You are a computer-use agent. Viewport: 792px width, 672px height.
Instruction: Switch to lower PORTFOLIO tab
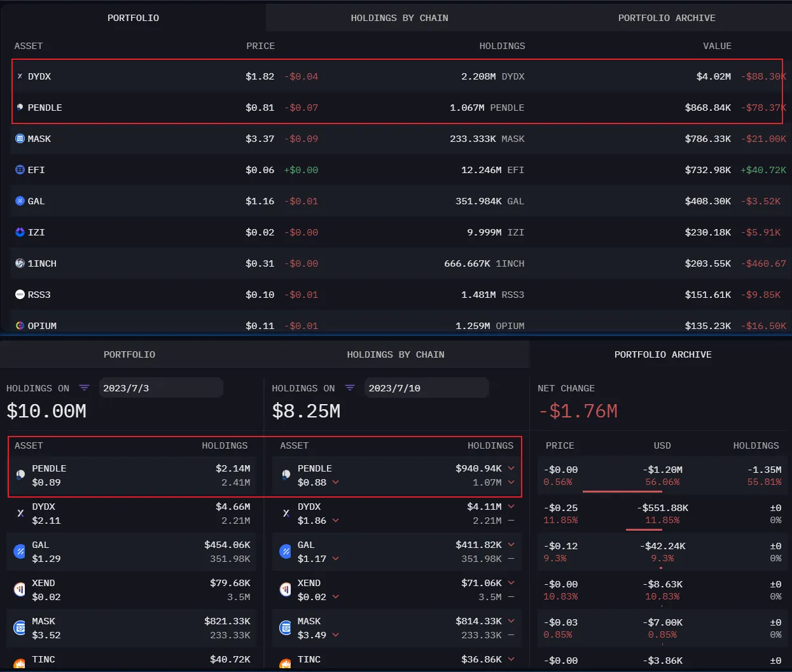click(x=129, y=354)
